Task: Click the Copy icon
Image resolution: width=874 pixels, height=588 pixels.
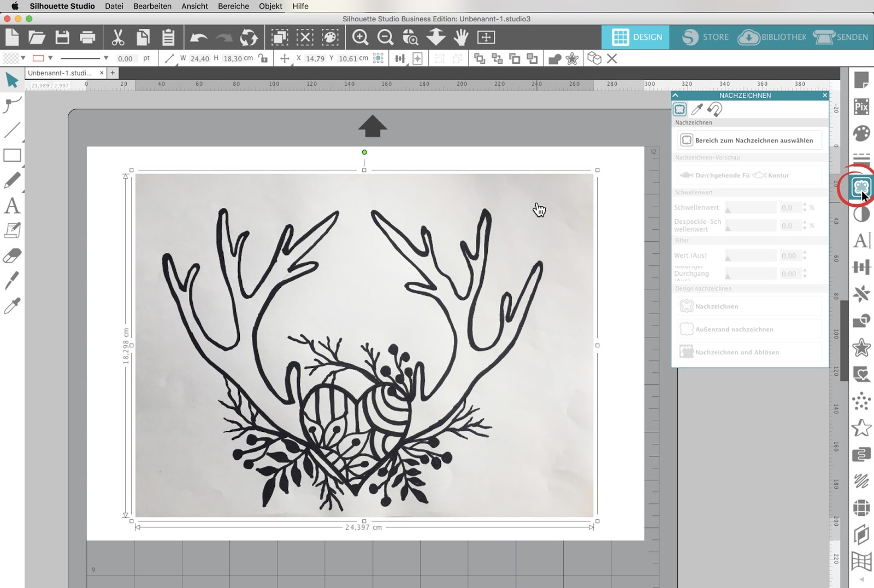Action: click(143, 37)
